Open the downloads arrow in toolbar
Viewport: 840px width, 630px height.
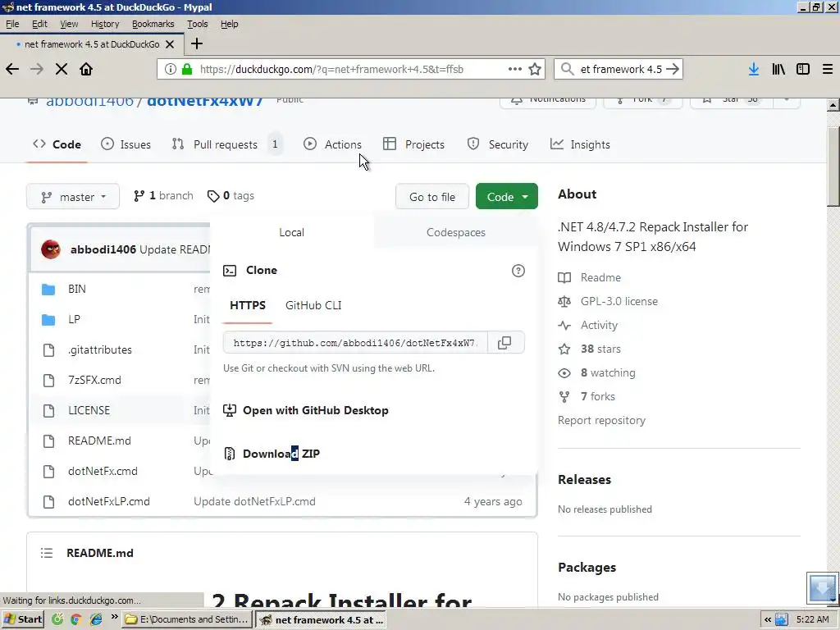pos(754,69)
